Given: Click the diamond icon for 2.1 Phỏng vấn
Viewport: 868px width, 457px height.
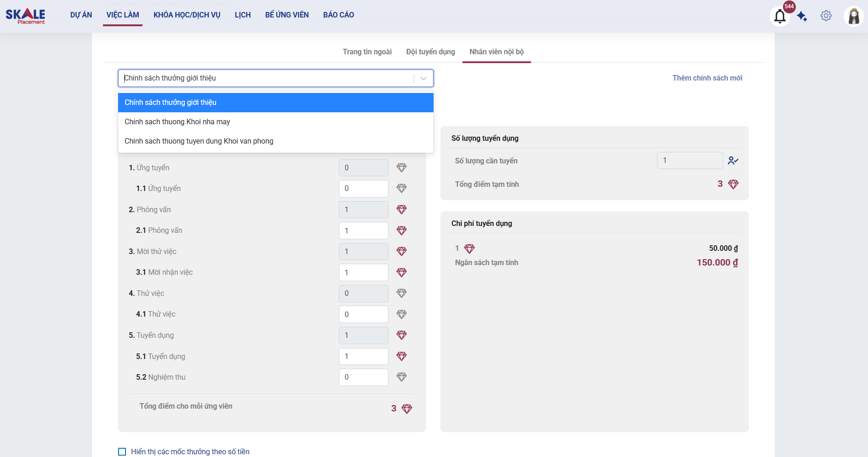Looking at the screenshot, I should click(x=401, y=231).
